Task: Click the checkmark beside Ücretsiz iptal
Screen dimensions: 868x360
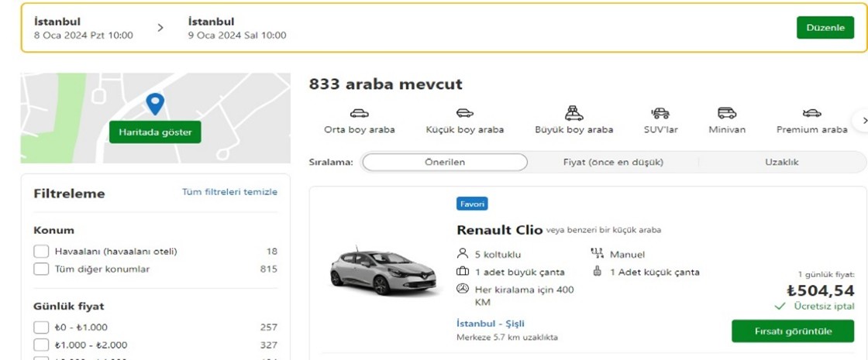Action: (780, 306)
